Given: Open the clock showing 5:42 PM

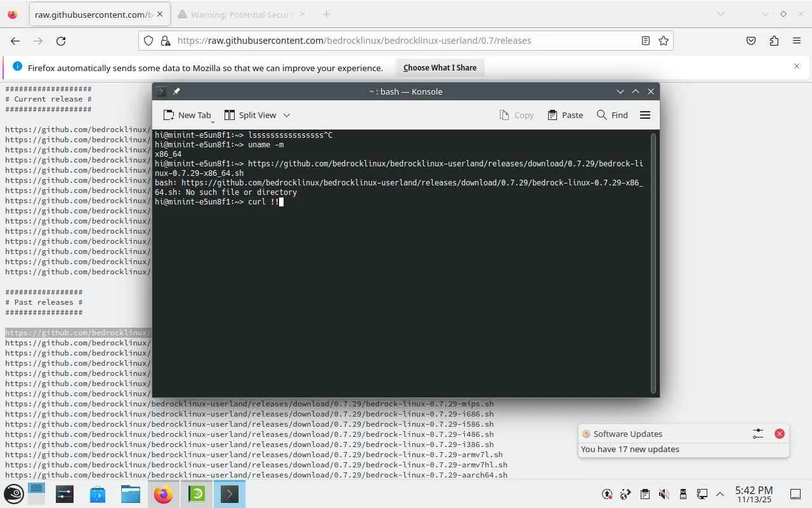Looking at the screenshot, I should 754,494.
